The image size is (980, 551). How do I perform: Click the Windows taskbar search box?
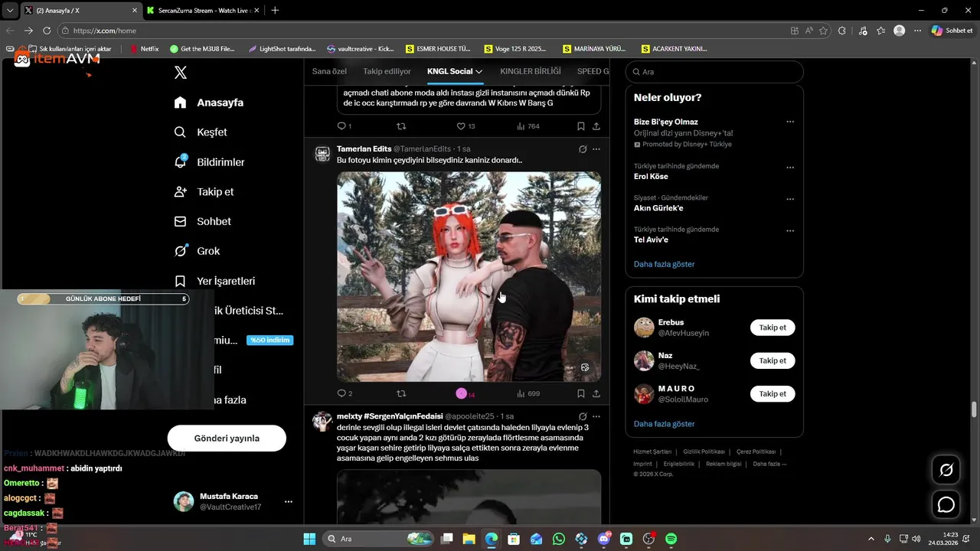(x=380, y=539)
